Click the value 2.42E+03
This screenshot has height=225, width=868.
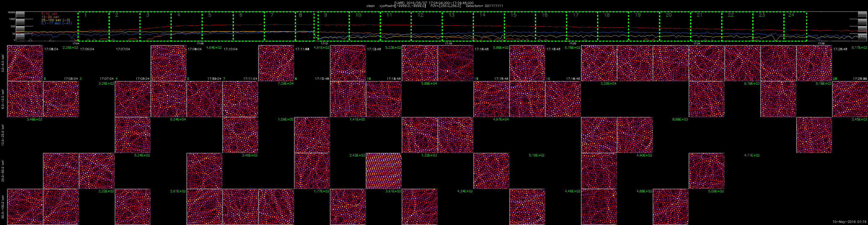coord(357,155)
